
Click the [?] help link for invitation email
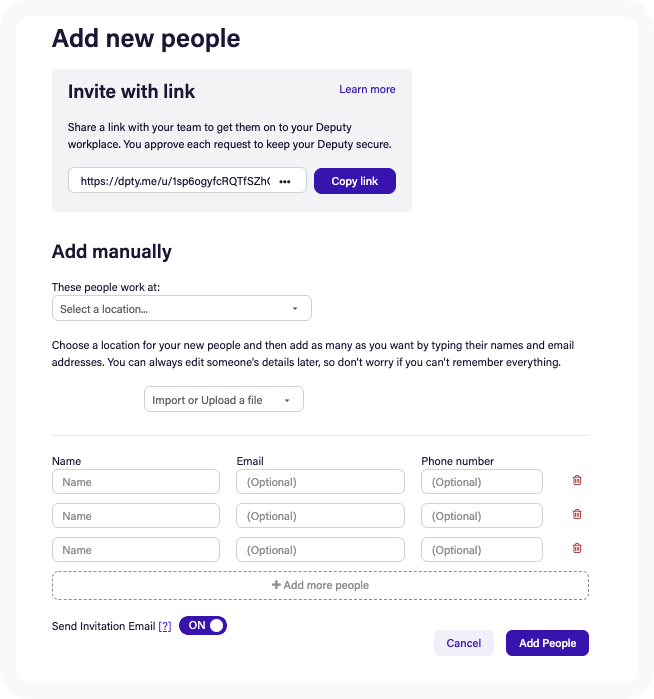(x=165, y=626)
